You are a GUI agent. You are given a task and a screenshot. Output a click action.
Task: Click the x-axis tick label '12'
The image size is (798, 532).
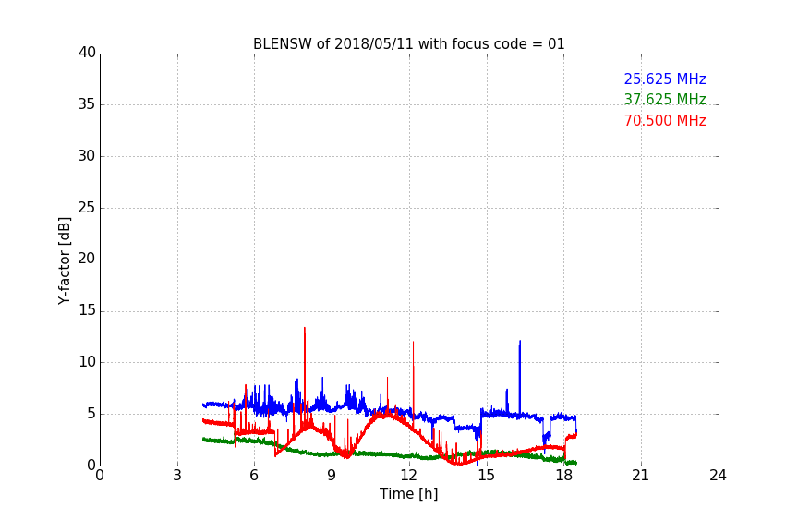click(x=408, y=476)
